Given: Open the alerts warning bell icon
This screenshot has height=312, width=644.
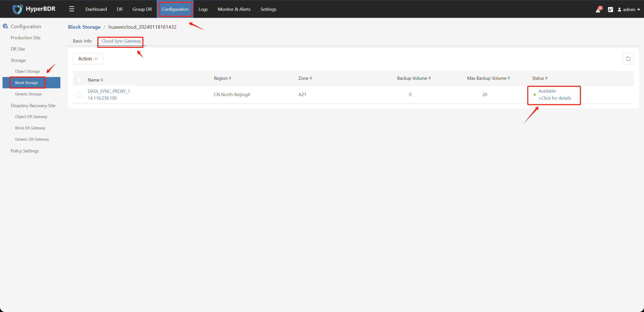Looking at the screenshot, I should click(598, 10).
